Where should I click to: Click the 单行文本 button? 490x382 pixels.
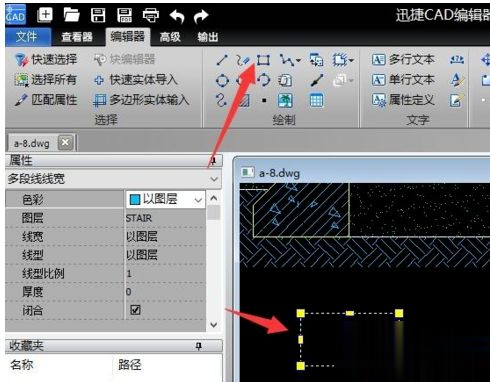403,80
